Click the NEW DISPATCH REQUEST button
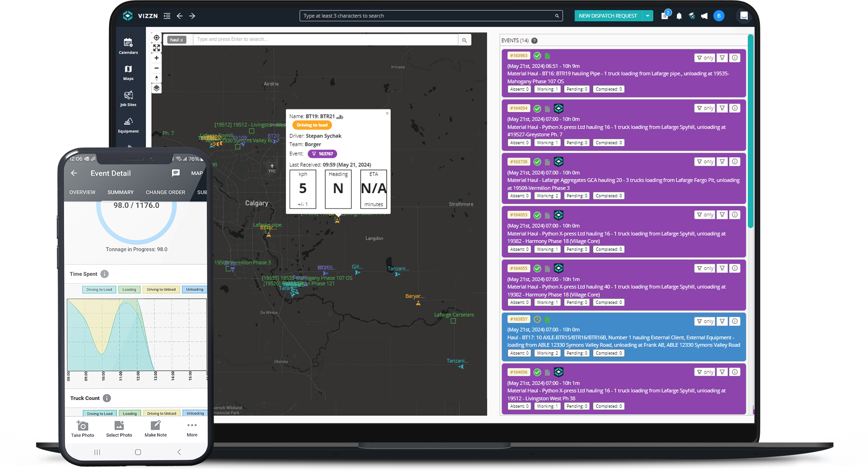Screen dimensions: 868x471 click(608, 16)
